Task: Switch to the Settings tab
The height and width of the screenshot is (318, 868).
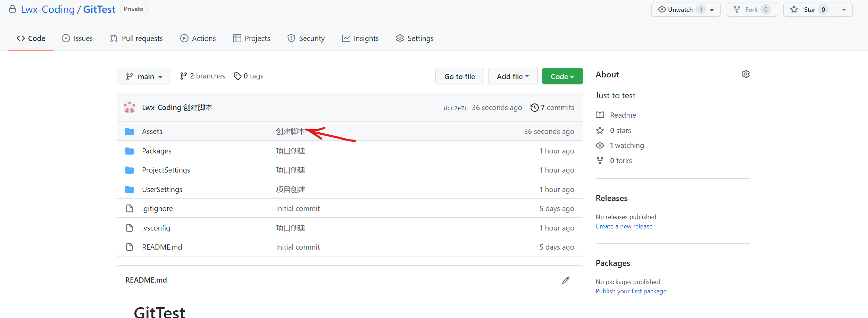Action: pos(415,38)
